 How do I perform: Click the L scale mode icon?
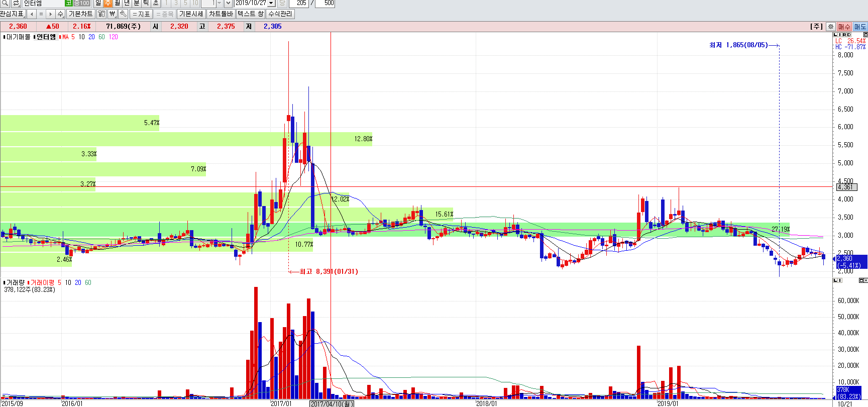pyautogui.click(x=835, y=35)
